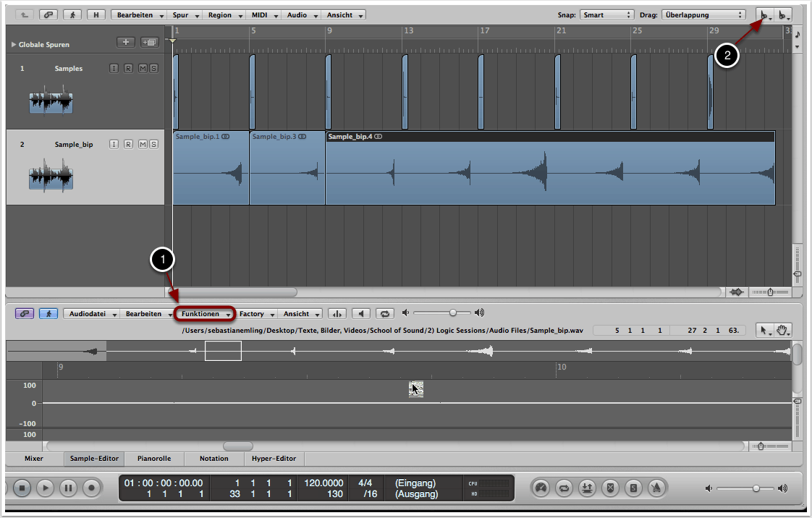
Task: Click the add track plus button
Action: [127, 43]
